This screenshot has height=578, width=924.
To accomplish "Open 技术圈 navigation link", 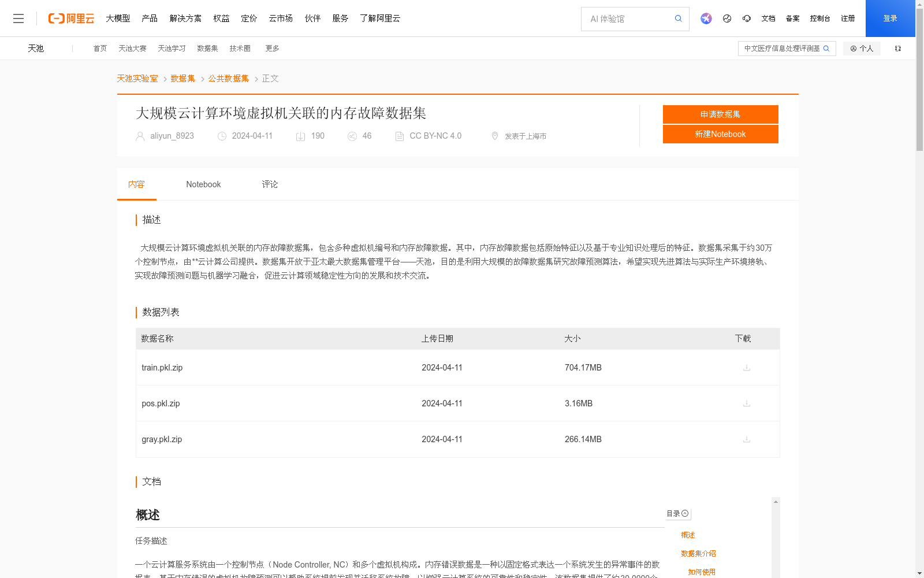I will pos(240,49).
